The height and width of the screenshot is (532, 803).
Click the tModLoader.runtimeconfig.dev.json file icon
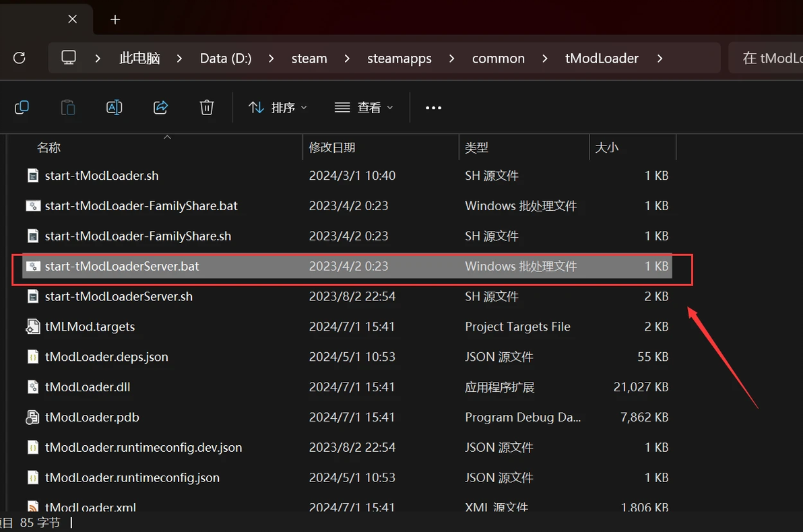pos(33,448)
